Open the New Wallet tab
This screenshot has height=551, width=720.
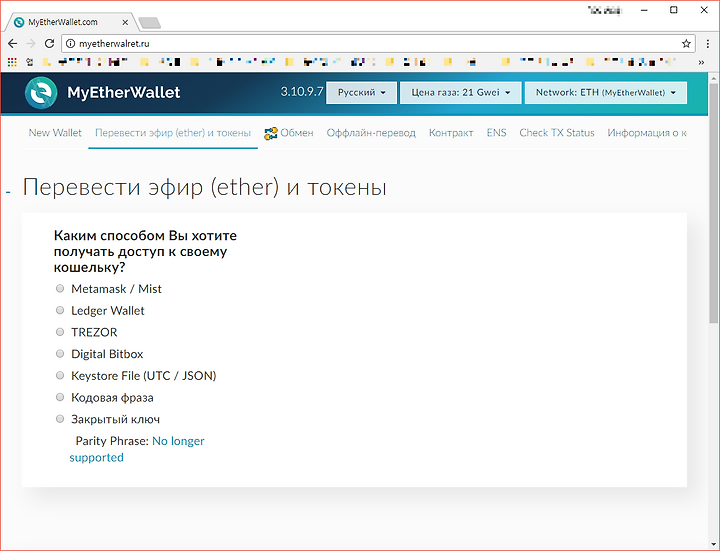coord(55,133)
